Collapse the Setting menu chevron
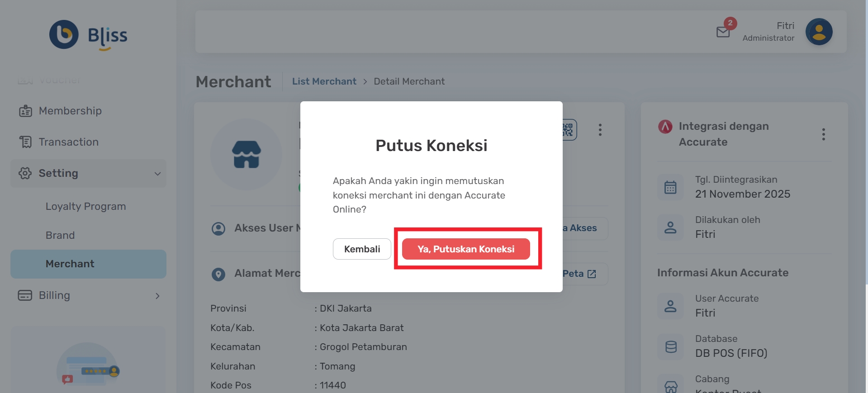Screen dimensions: 868x393 pos(157,174)
